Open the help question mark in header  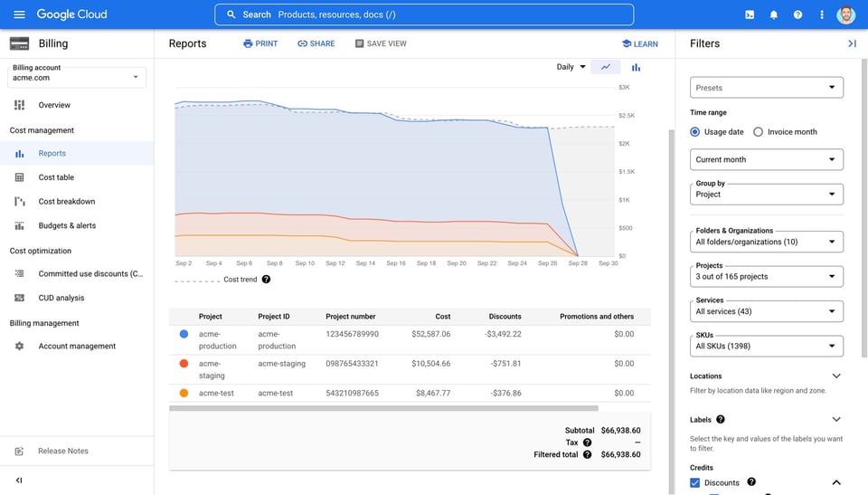[797, 15]
